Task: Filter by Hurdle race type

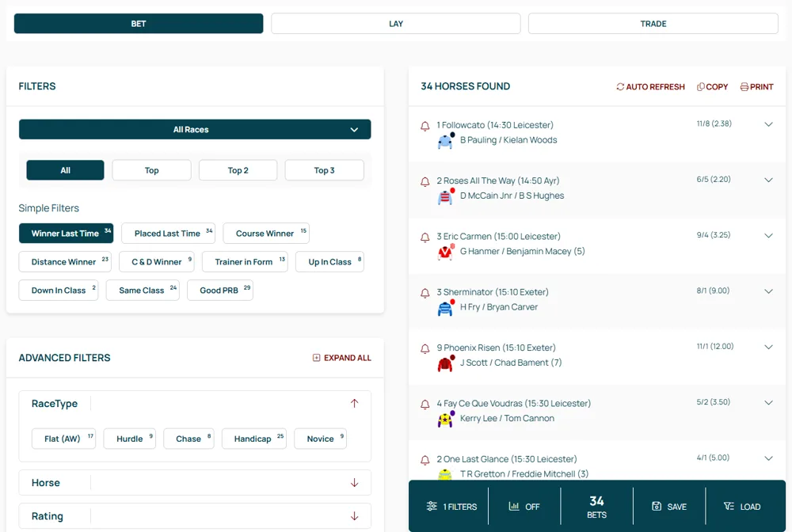Action: (x=130, y=439)
